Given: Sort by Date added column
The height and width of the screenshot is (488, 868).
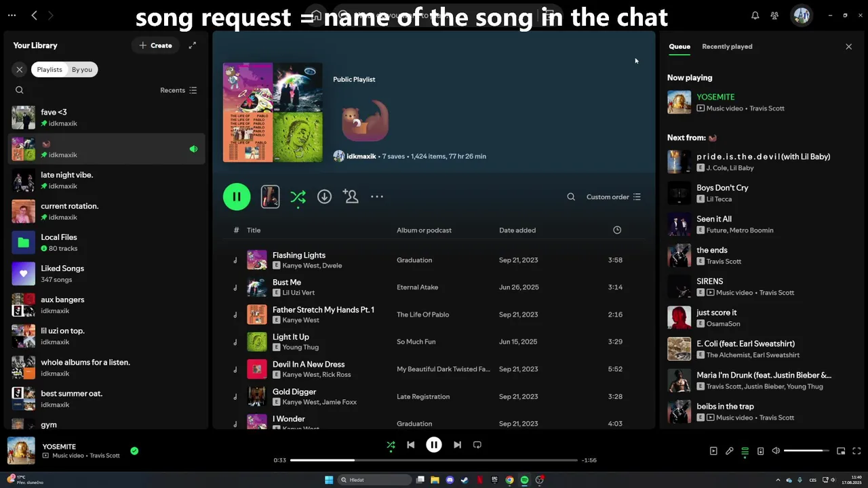Looking at the screenshot, I should tap(517, 230).
